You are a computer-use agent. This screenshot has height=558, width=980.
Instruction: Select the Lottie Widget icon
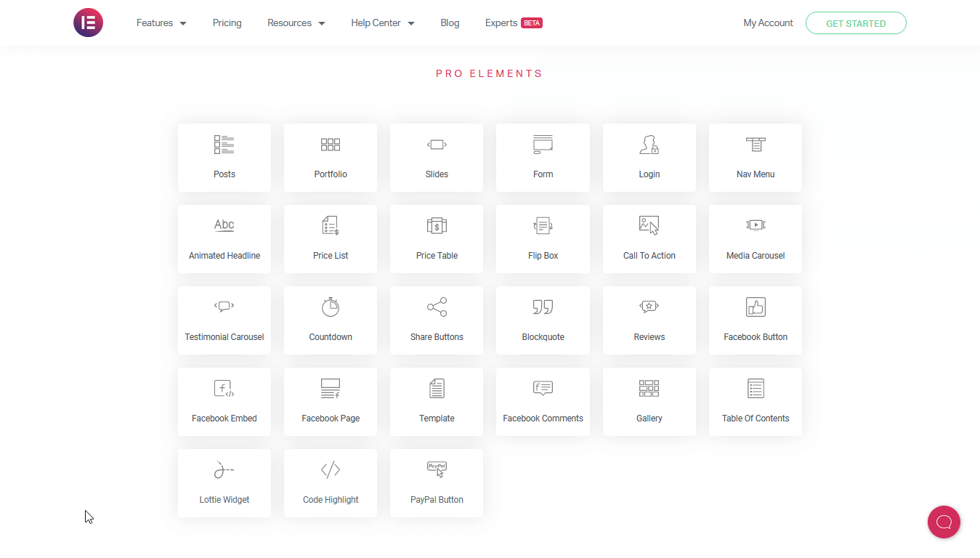coord(224,470)
